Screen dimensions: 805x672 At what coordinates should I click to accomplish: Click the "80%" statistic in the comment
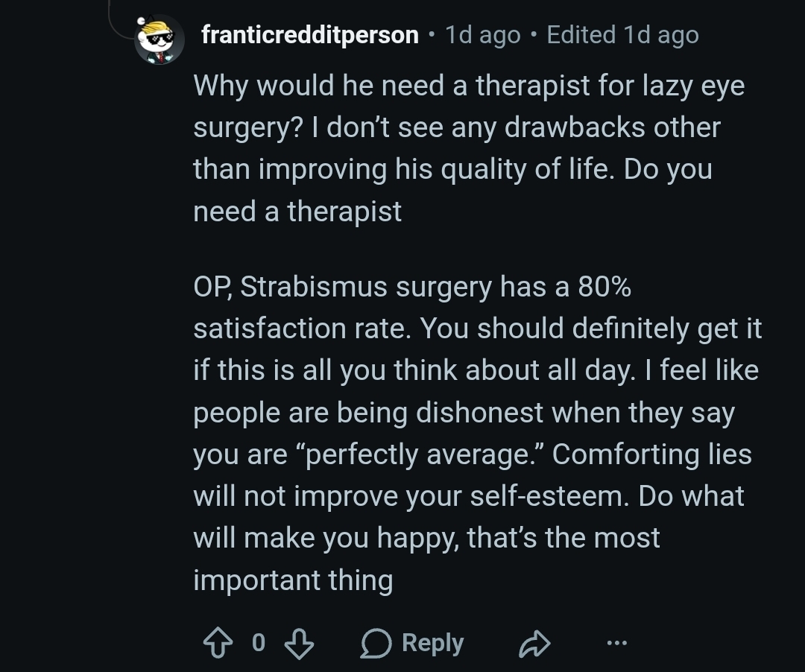604,288
